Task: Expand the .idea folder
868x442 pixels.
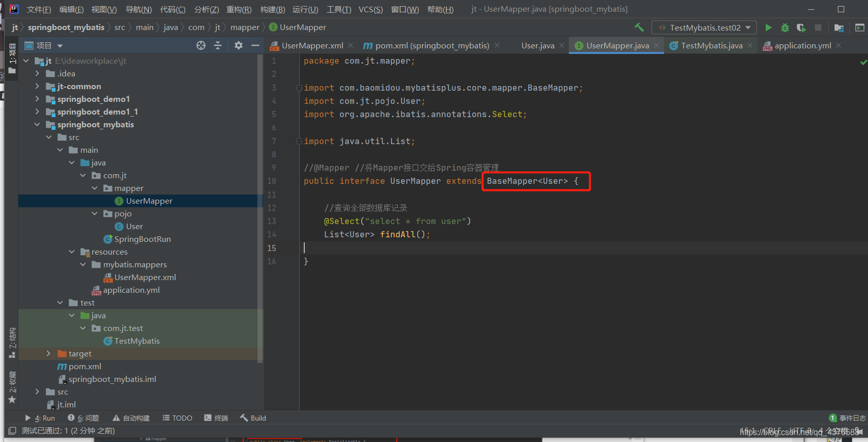Action: point(37,73)
